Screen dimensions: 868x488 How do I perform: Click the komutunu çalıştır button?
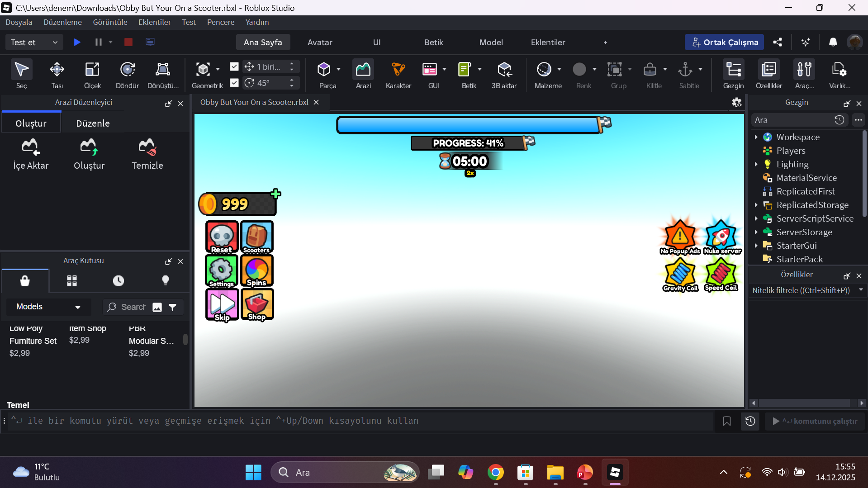click(815, 421)
